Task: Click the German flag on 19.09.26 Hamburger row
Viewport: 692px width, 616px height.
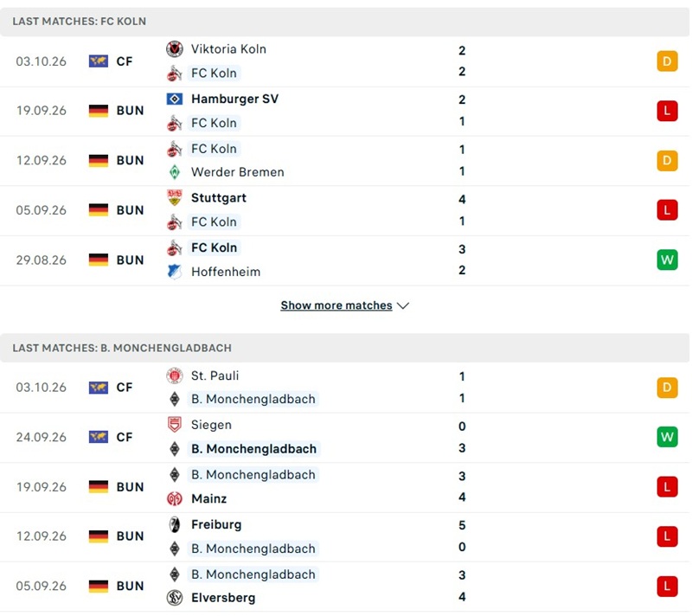Action: (99, 111)
